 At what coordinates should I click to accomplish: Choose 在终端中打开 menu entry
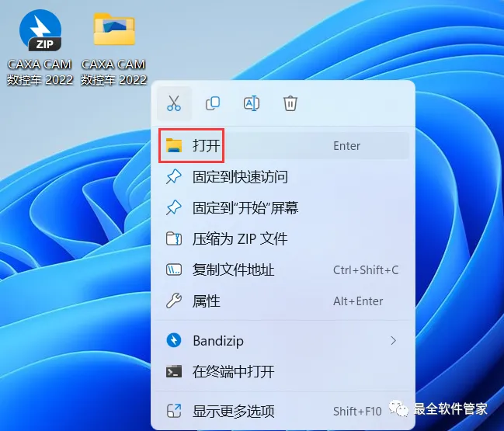[x=283, y=372]
